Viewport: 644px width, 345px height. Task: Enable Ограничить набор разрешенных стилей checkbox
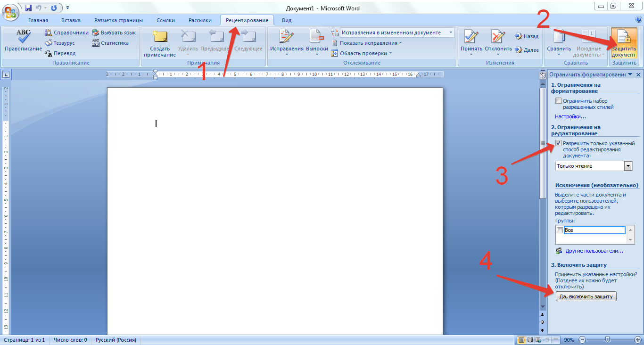(559, 101)
